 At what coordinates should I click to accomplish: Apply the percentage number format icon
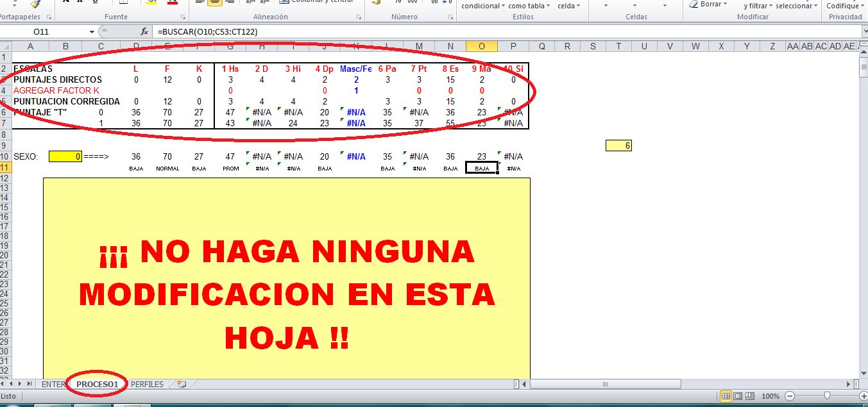pos(398,3)
